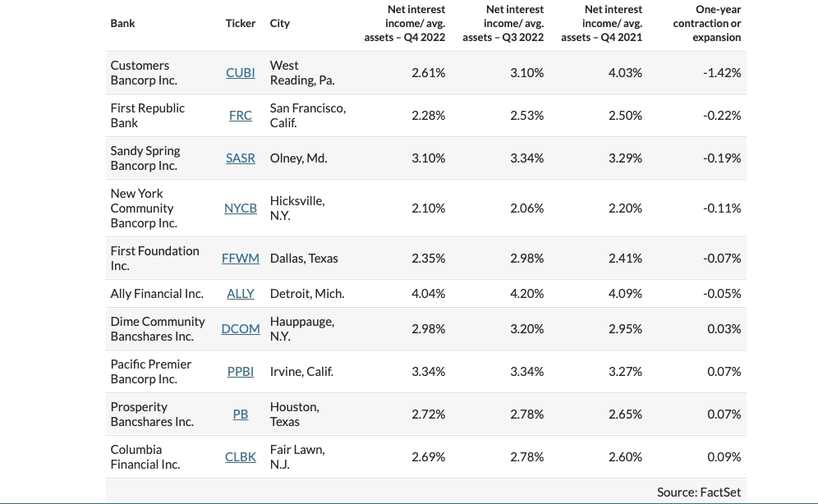Click the Bank column header
Screen dimensions: 818x504
point(122,23)
